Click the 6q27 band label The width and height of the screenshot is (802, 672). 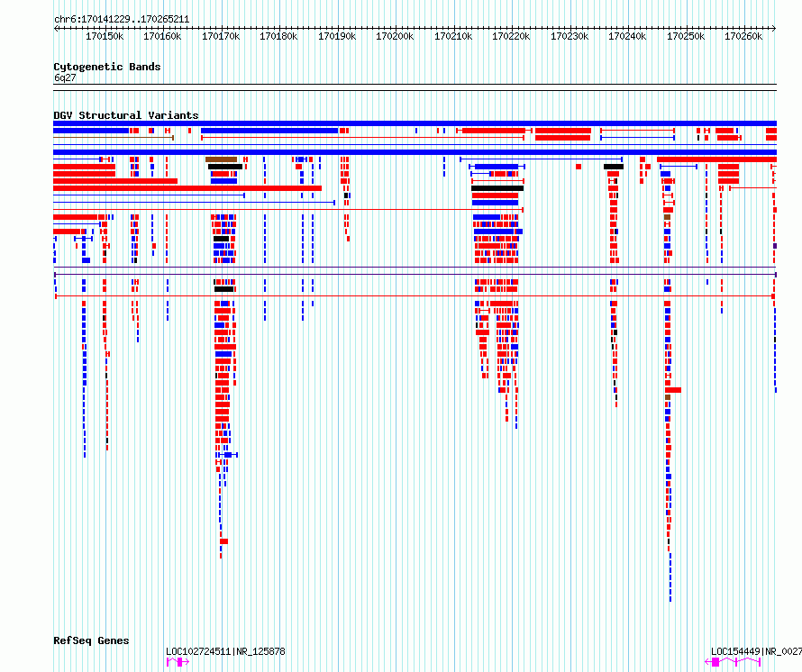[65, 77]
